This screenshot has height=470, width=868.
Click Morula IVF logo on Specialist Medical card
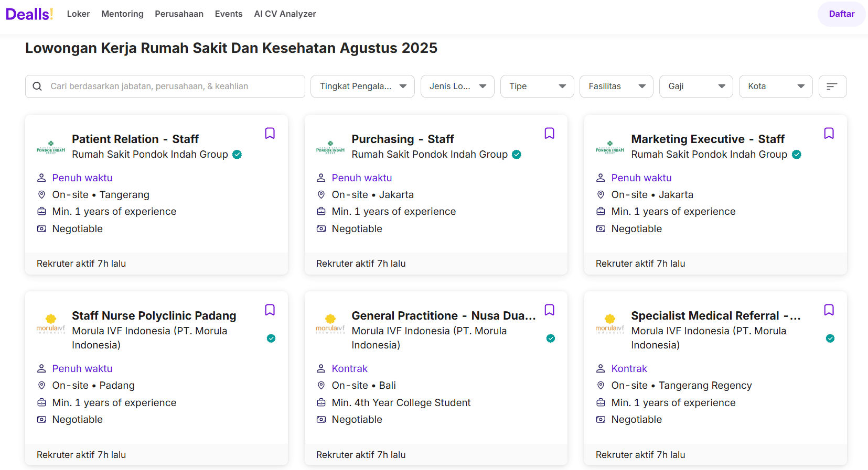pyautogui.click(x=610, y=324)
